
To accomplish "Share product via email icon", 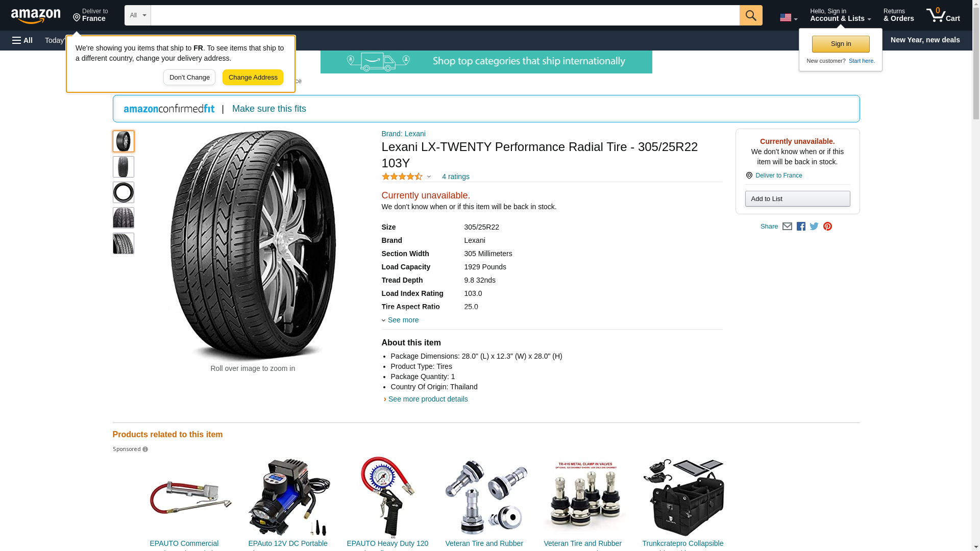I will (x=787, y=227).
